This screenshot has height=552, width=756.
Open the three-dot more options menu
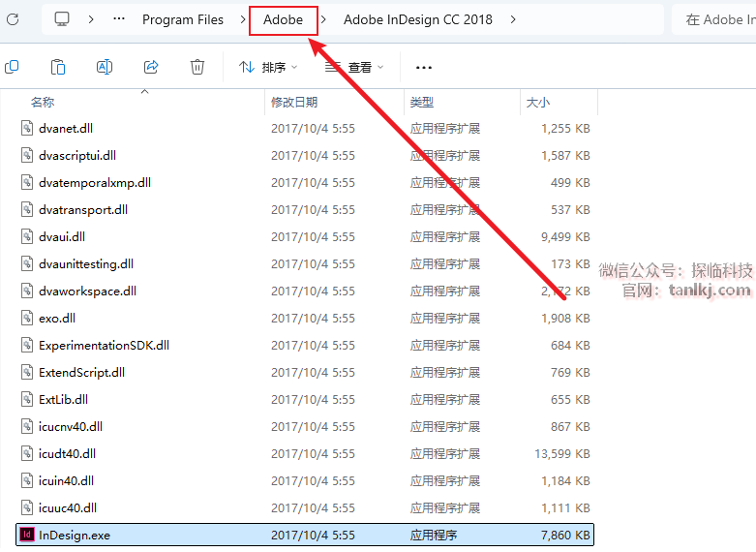coord(423,68)
